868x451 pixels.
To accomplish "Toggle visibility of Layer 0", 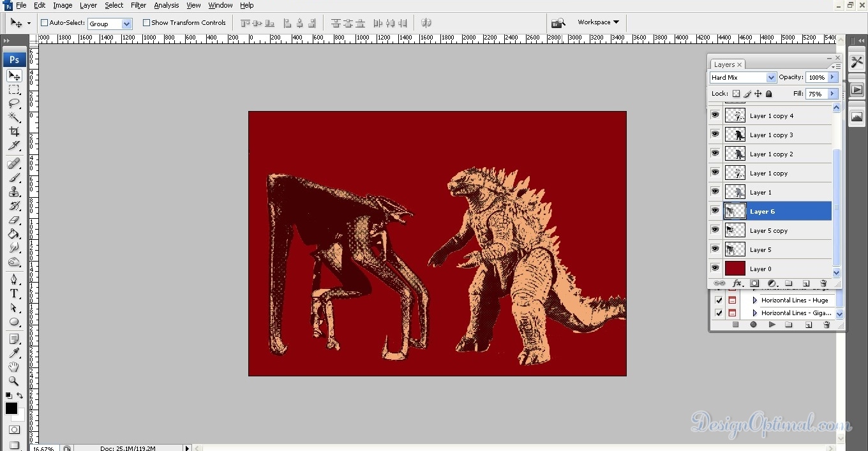I will click(x=715, y=269).
